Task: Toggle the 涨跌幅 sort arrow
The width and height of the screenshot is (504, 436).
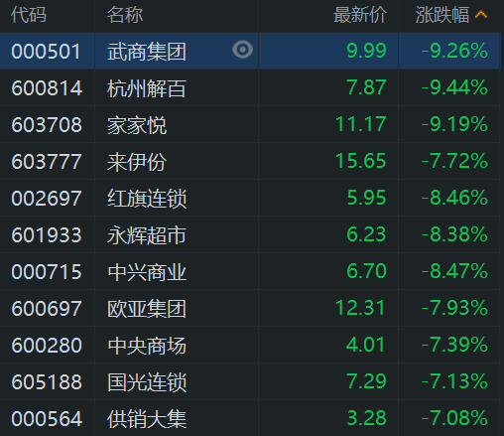Action: pyautogui.click(x=481, y=15)
